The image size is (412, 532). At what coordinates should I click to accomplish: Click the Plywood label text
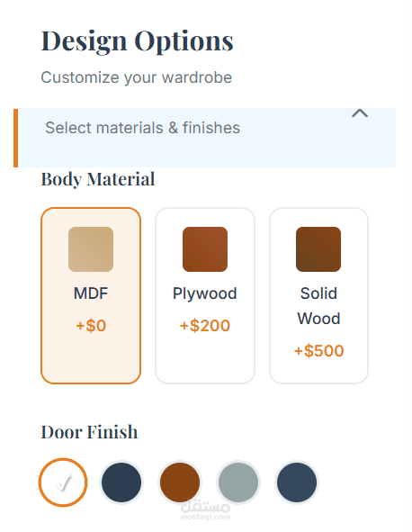click(205, 293)
